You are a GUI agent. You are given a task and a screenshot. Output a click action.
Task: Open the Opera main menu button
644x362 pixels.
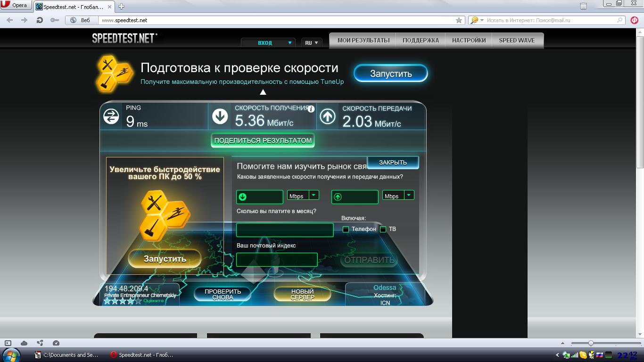pos(16,5)
